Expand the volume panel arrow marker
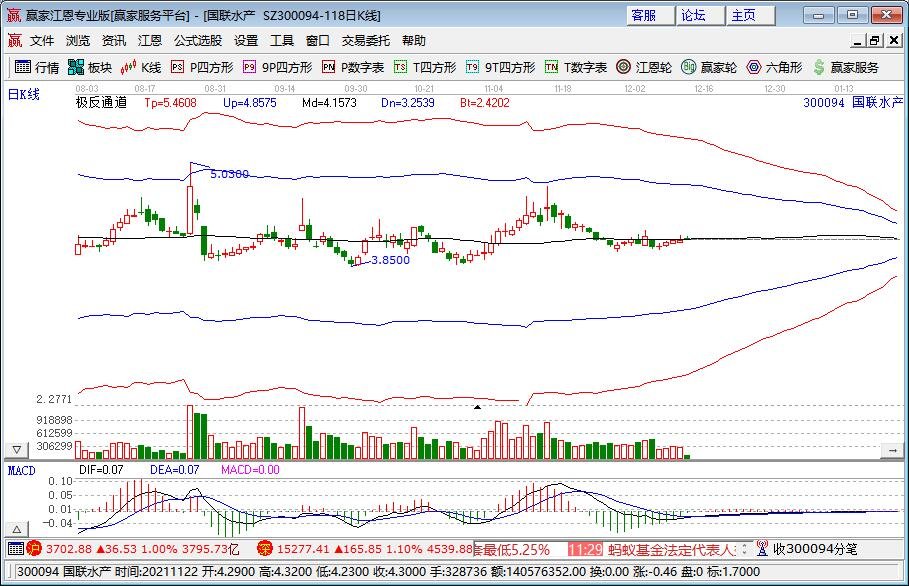Viewport: 909px width, 586px height. click(x=477, y=407)
